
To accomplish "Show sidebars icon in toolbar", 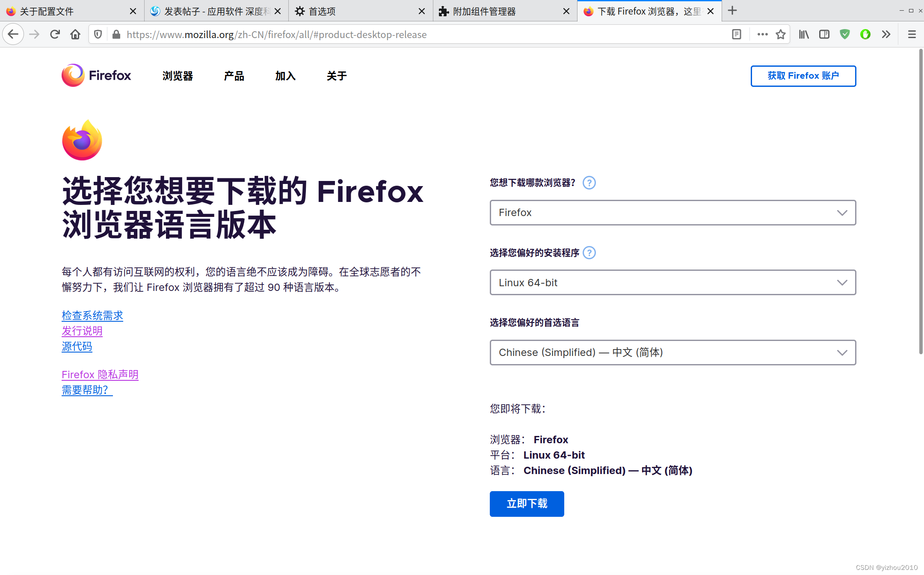I will coord(824,34).
